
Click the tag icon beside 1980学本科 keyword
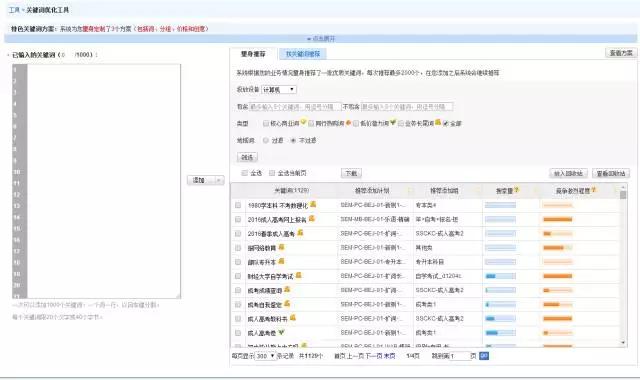click(313, 204)
